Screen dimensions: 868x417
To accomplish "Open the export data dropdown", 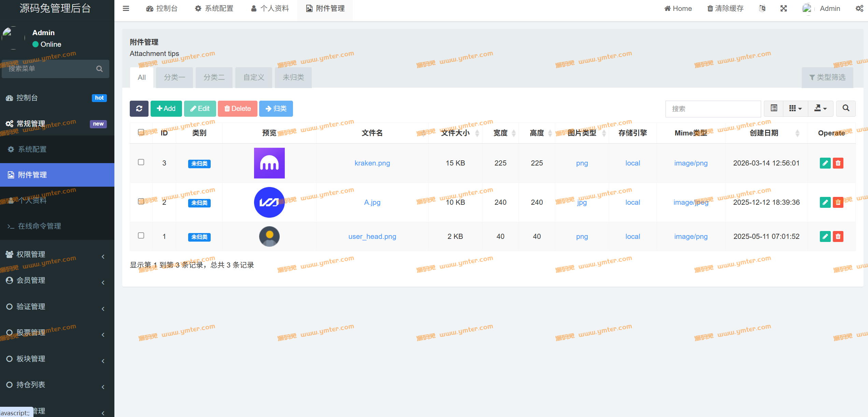I will point(821,109).
